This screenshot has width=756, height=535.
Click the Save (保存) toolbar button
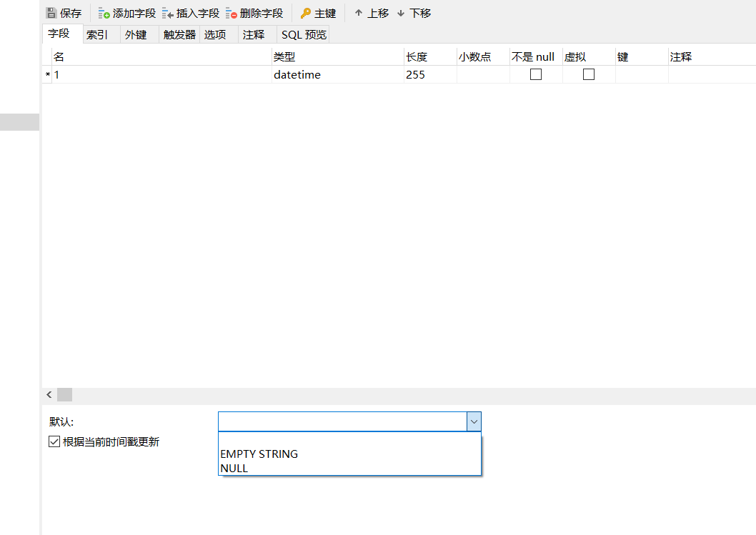64,13
